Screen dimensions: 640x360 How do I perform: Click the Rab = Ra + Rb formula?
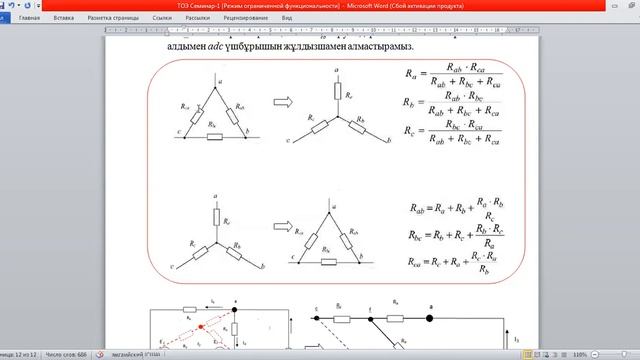pos(457,209)
